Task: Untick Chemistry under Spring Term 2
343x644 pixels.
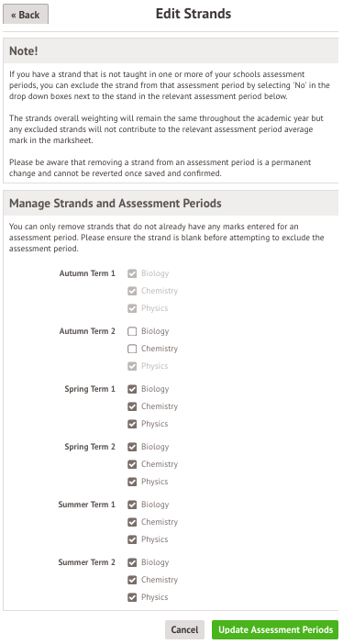Action: (x=132, y=464)
